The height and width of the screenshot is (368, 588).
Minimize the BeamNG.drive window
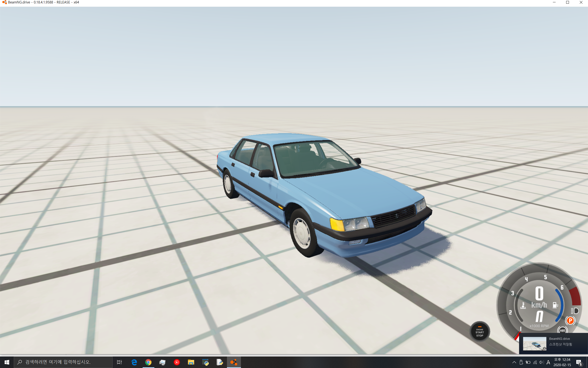(554, 3)
